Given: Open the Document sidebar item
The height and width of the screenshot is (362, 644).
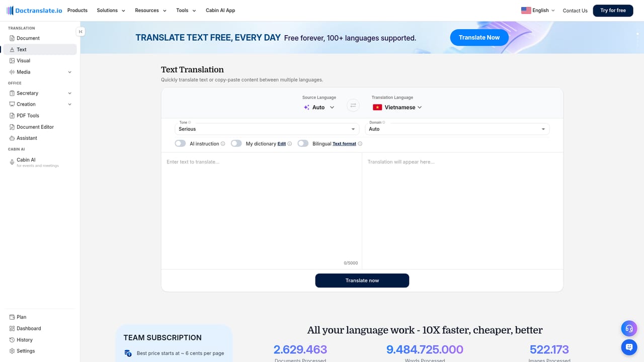Looking at the screenshot, I should tap(40, 38).
